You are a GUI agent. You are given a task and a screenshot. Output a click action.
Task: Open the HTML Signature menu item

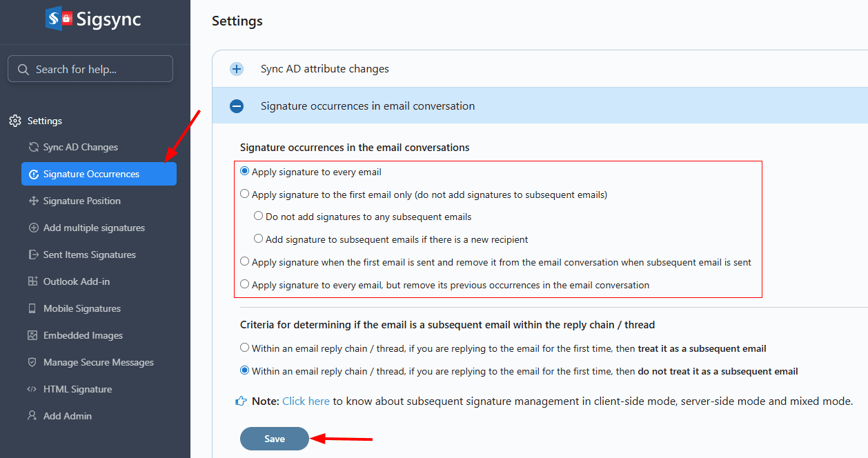click(x=77, y=389)
